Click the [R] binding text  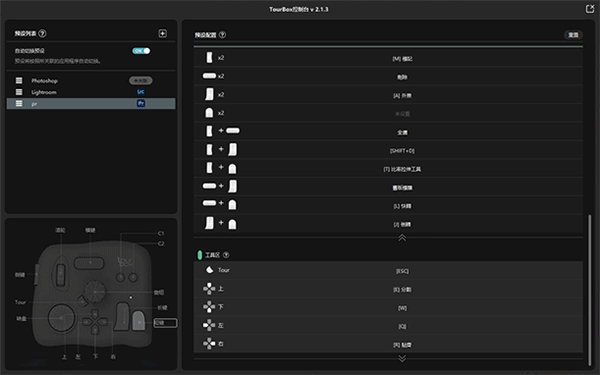(x=403, y=345)
